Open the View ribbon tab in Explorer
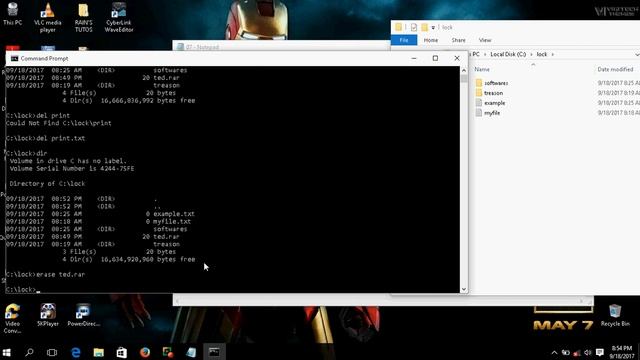This screenshot has height=360, width=640. (485, 40)
